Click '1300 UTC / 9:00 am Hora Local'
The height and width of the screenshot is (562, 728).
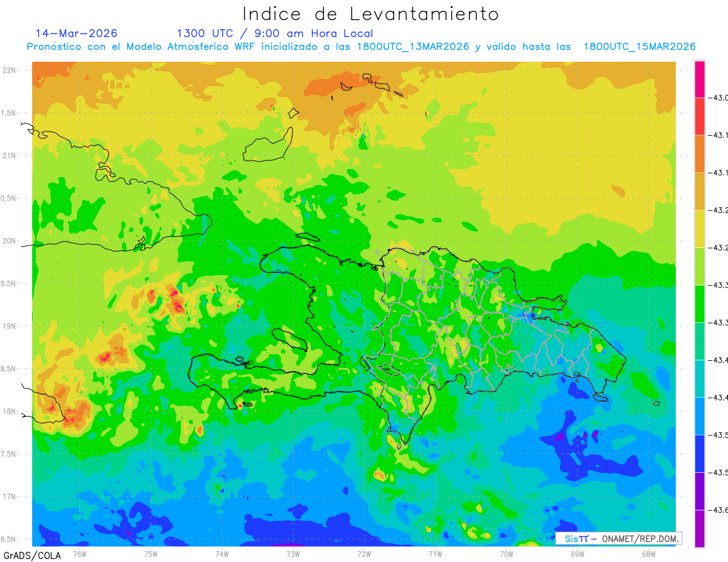pyautogui.click(x=275, y=33)
